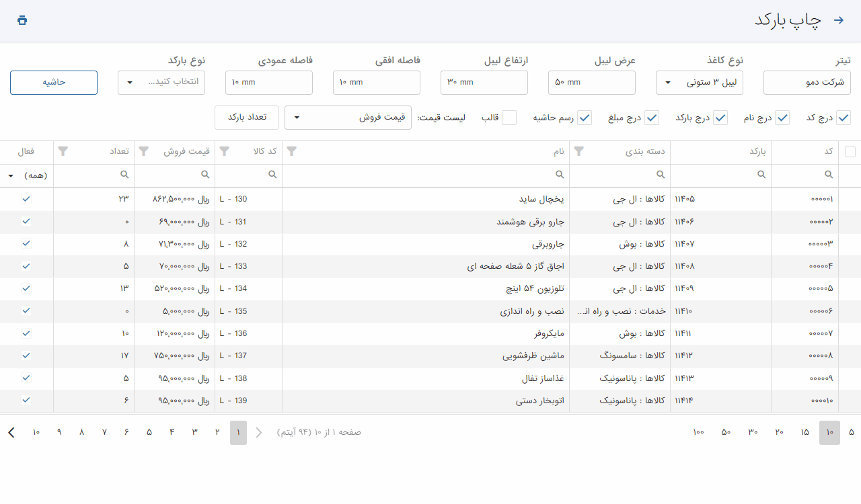
Task: Select all rows with header checkbox
Action: coord(850,152)
